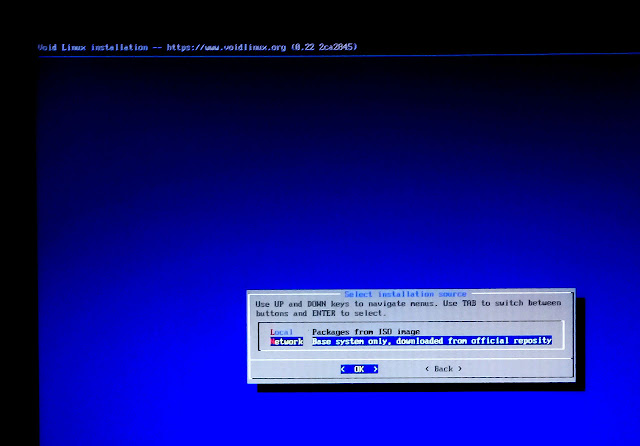Image resolution: width=640 pixels, height=446 pixels.
Task: Go back using the Back button
Action: point(443,368)
